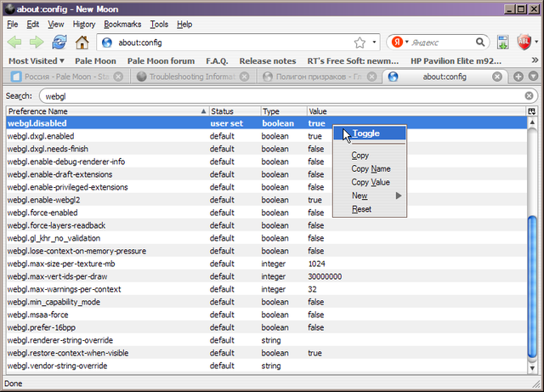Close the Troubleshooting Information tab
Image resolution: width=544 pixels, height=392 pixels.
[244, 77]
